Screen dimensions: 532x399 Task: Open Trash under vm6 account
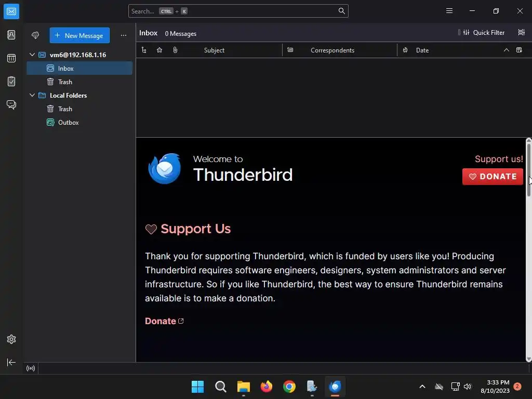tap(79, 82)
